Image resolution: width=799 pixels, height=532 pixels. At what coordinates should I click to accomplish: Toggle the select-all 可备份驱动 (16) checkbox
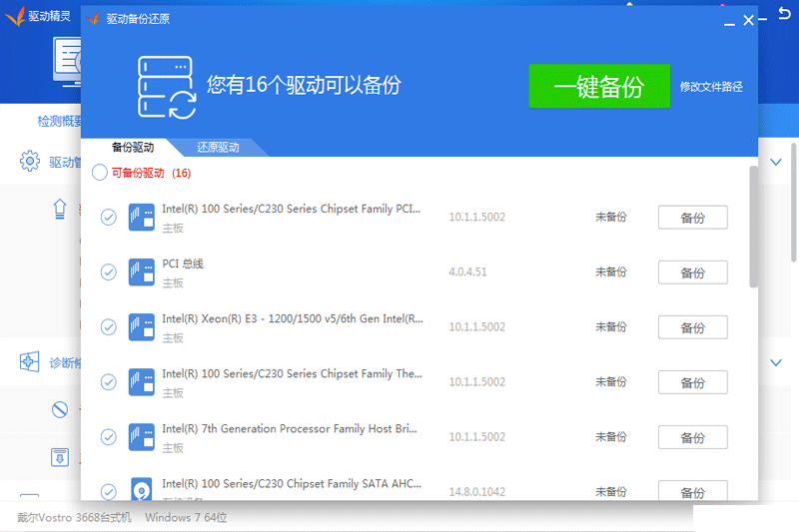click(x=100, y=173)
